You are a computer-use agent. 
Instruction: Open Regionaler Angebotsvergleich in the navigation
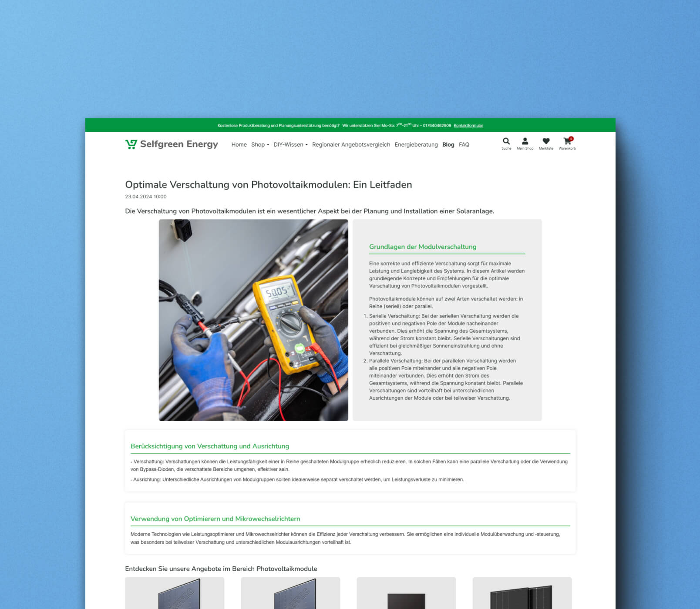click(x=351, y=145)
